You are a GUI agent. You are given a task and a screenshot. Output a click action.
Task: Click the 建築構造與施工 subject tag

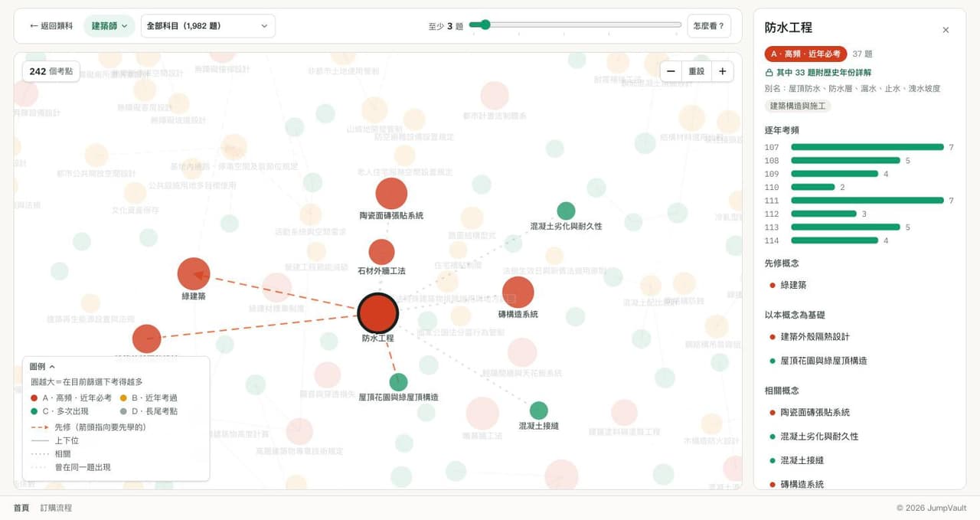click(798, 106)
